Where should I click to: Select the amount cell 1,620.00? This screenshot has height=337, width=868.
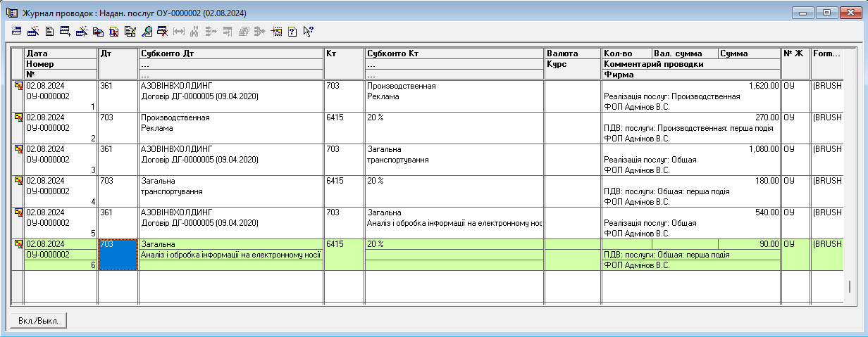point(690,86)
